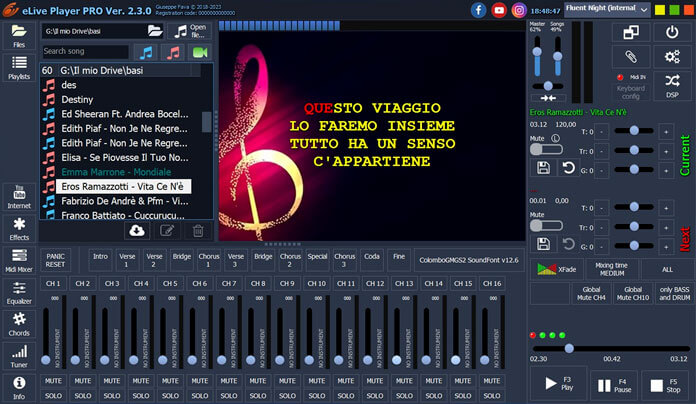Screen dimensions: 696x404
Task: Click the cloud download icon below song list
Action: (x=139, y=230)
